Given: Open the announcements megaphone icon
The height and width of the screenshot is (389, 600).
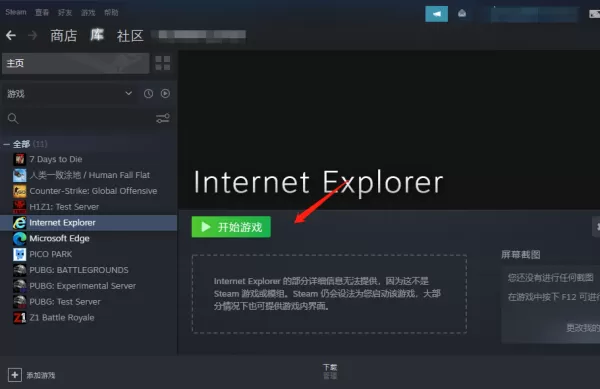Looking at the screenshot, I should pos(436,14).
